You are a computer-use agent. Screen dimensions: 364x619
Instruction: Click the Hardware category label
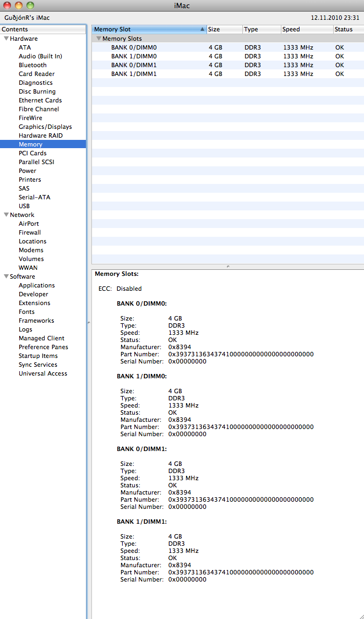tap(24, 39)
